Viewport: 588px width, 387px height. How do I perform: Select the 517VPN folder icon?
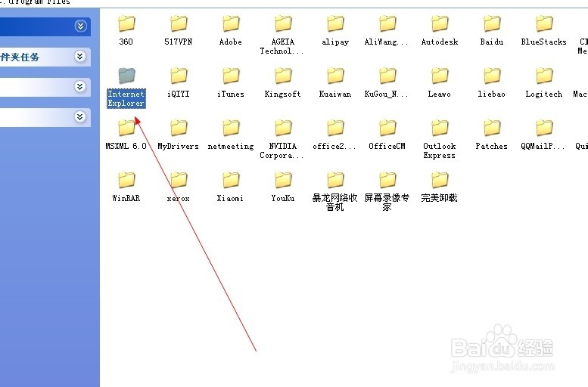click(x=179, y=23)
